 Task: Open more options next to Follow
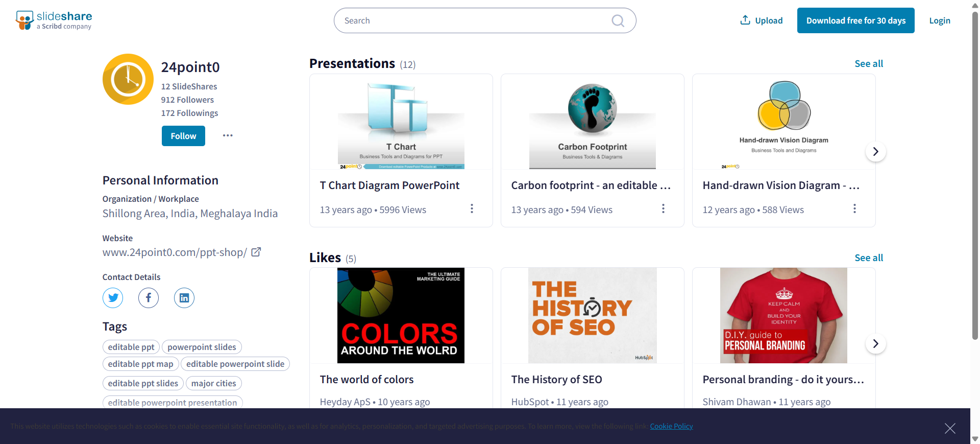(x=228, y=135)
